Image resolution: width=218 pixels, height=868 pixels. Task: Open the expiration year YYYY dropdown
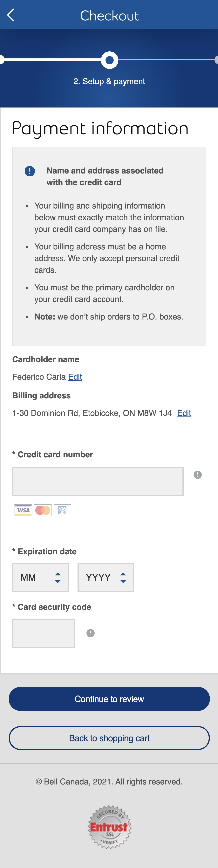pyautogui.click(x=106, y=577)
